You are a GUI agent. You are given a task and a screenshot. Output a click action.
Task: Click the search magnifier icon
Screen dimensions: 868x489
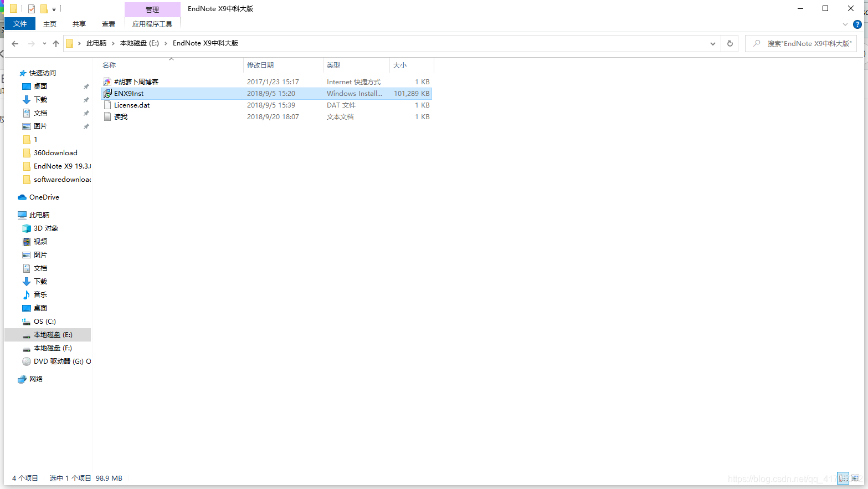[757, 43]
